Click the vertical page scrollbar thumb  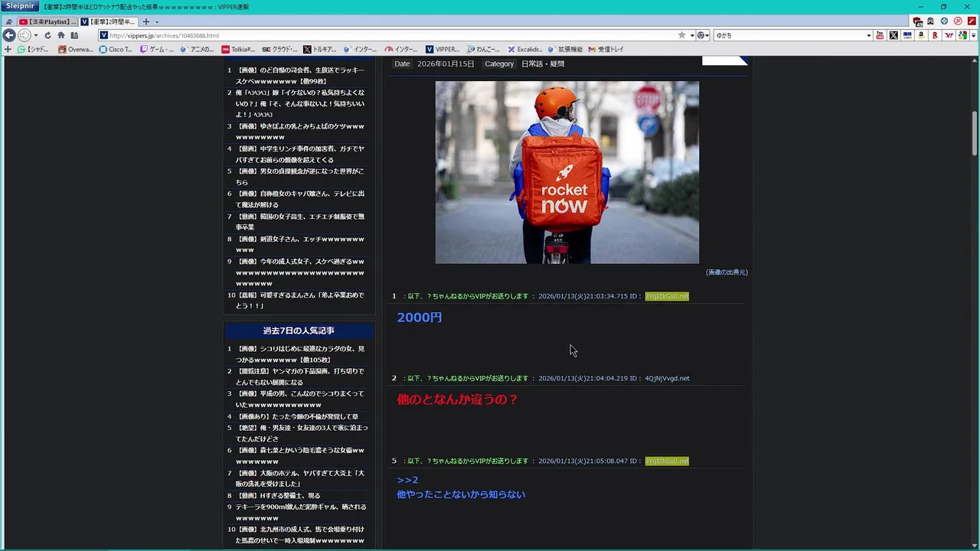[975, 132]
